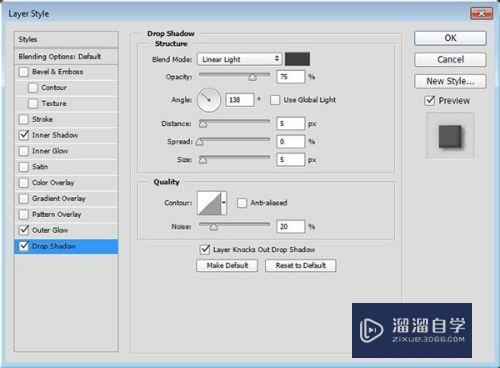Click the Distance value field
The image size is (500, 368).
[x=291, y=124]
